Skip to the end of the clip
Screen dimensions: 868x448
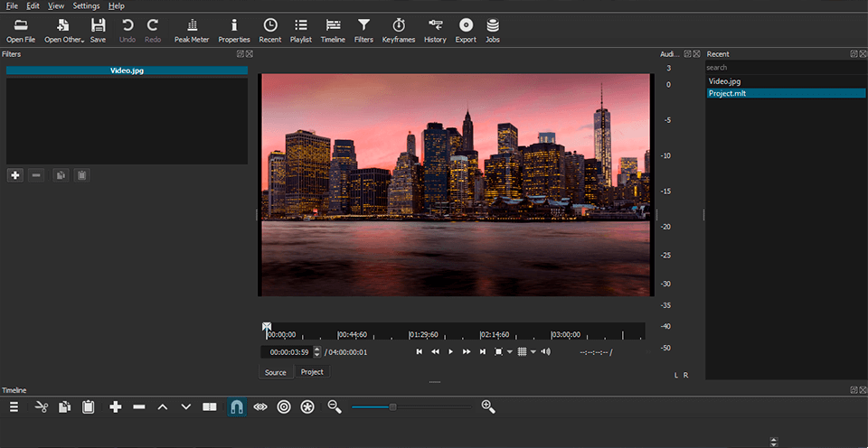[x=483, y=351]
